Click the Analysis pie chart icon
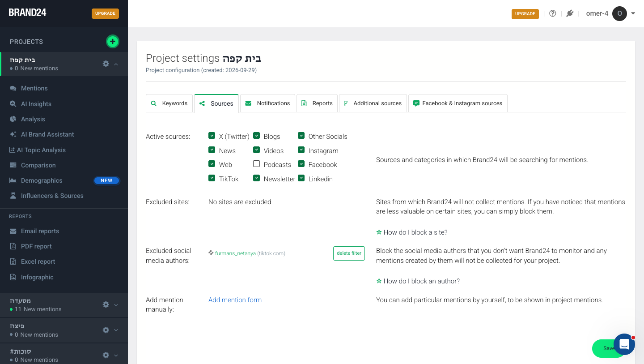Image resolution: width=644 pixels, height=364 pixels. click(x=13, y=119)
